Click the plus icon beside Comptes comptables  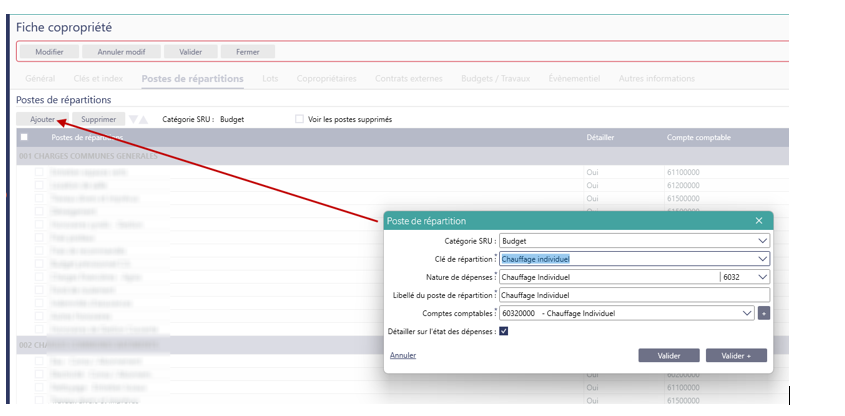coord(764,314)
